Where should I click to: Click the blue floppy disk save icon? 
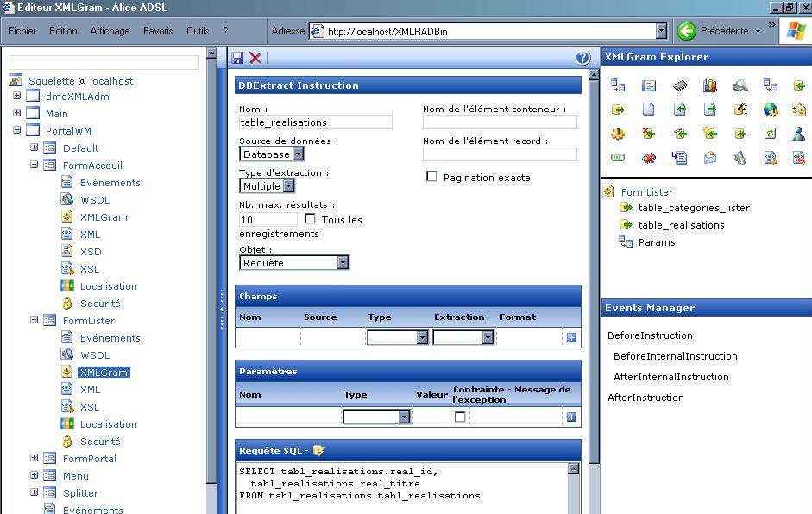pos(238,58)
